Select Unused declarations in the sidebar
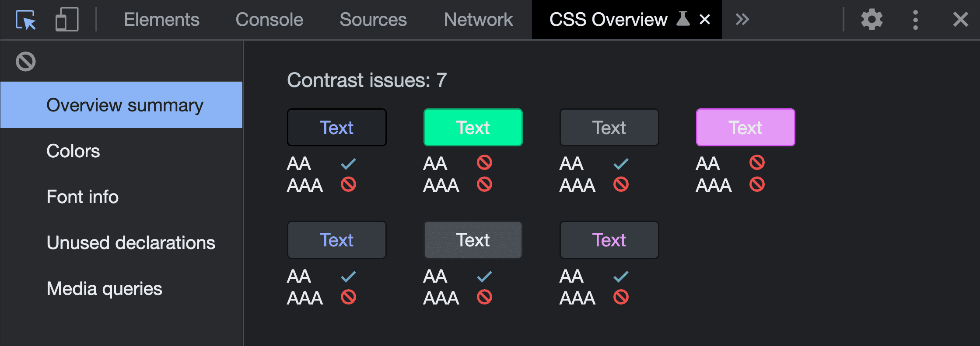Viewport: 980px width, 346px height. (131, 242)
